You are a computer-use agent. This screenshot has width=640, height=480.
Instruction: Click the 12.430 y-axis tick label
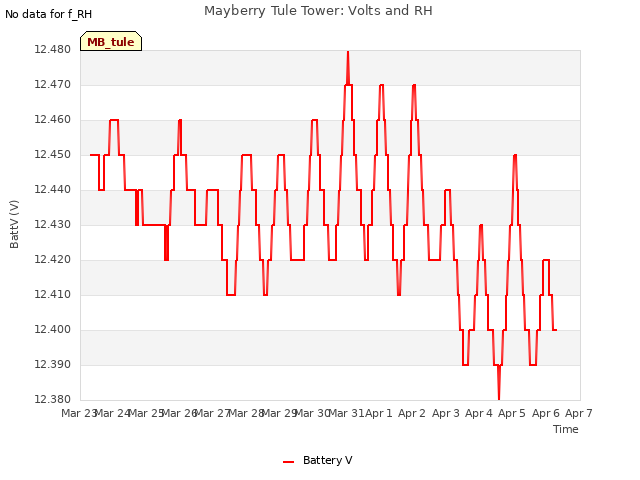pyautogui.click(x=52, y=224)
